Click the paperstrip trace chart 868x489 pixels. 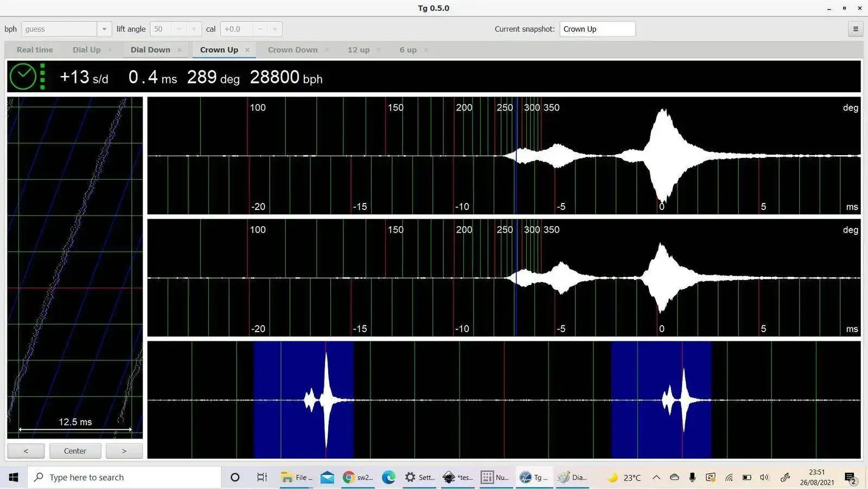[75, 268]
